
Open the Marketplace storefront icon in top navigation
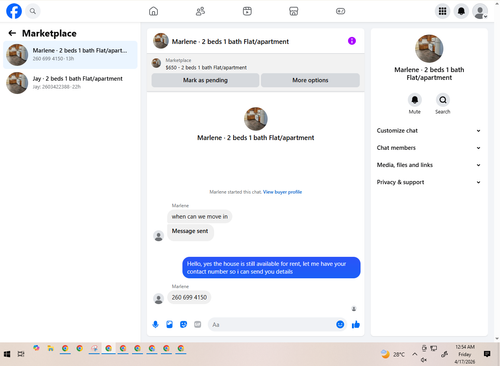294,11
